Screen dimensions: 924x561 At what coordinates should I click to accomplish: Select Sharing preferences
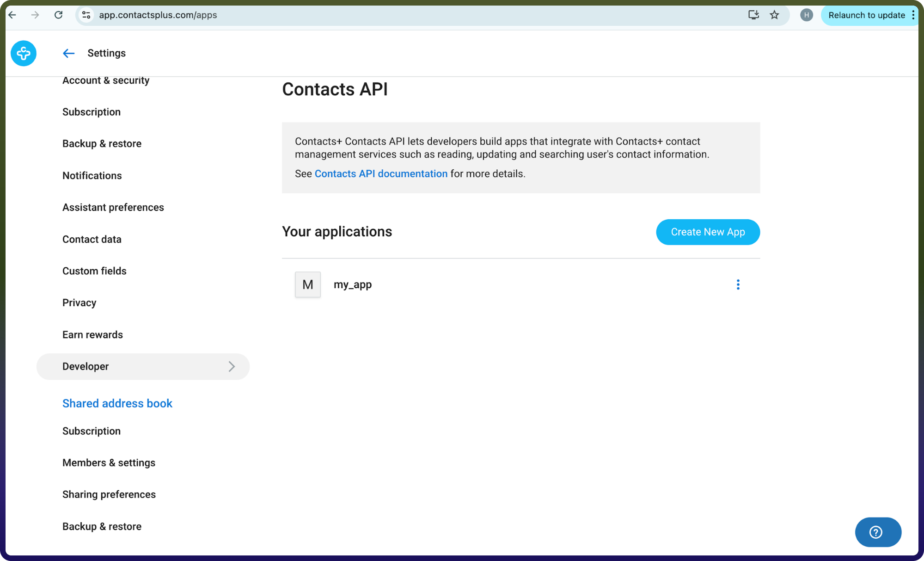(109, 494)
